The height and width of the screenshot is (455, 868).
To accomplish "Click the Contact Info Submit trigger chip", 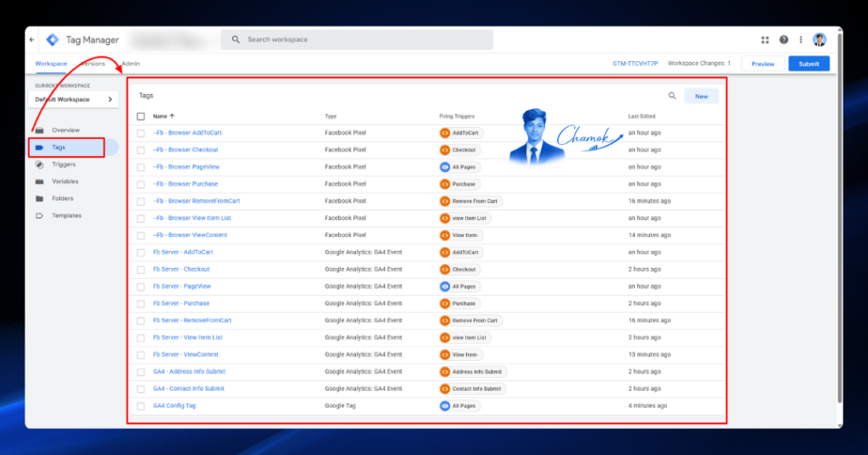I will tap(472, 389).
